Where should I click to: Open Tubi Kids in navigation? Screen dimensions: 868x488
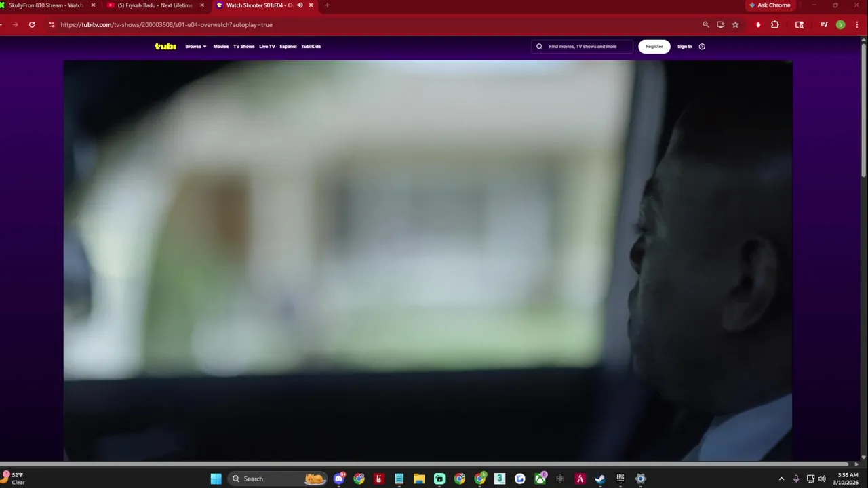pos(311,46)
